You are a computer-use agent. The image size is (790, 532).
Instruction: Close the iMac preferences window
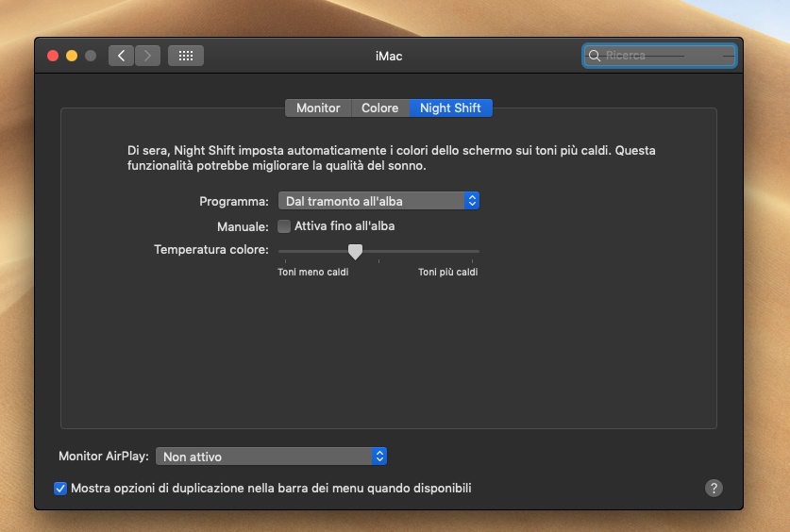(x=53, y=56)
